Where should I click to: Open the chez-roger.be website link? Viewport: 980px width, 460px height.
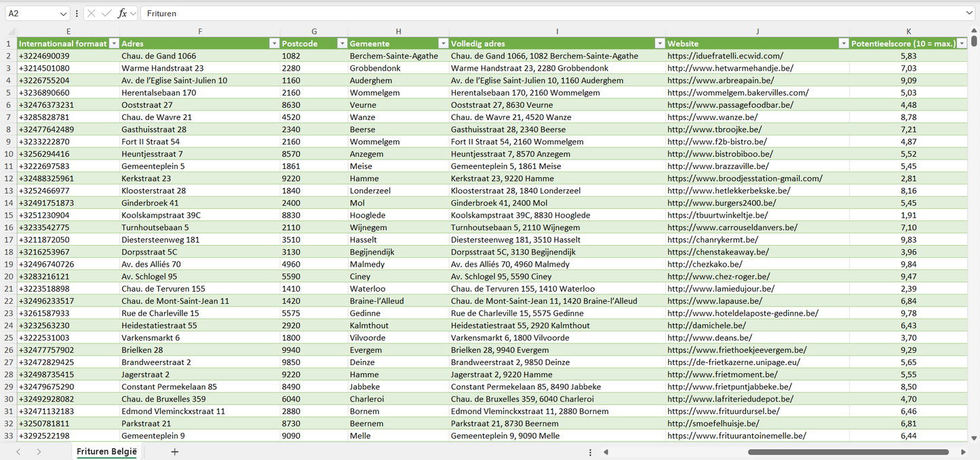click(x=718, y=277)
